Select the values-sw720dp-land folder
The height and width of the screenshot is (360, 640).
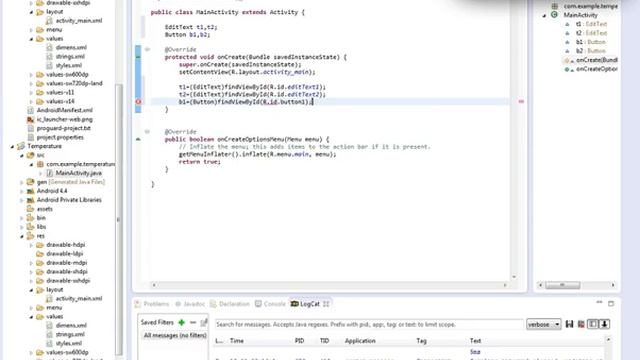point(74,83)
